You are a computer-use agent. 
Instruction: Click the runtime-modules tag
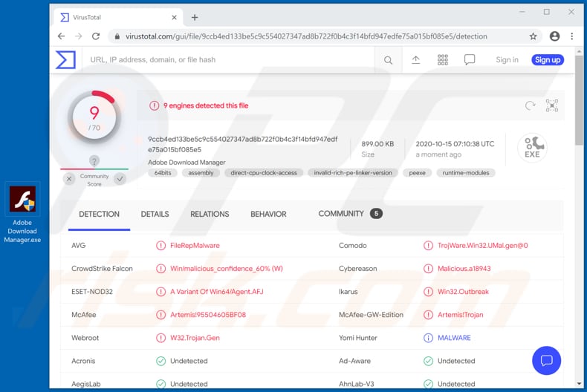click(466, 173)
